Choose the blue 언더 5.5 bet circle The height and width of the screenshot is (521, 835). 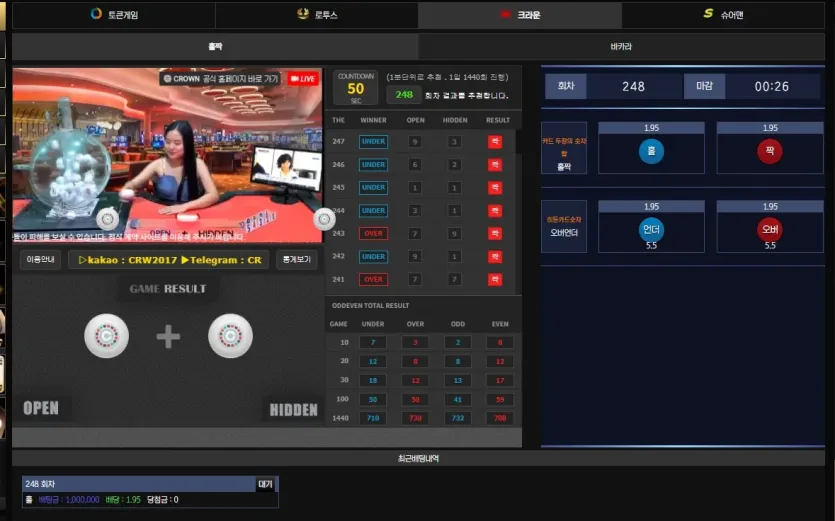pyautogui.click(x=651, y=230)
